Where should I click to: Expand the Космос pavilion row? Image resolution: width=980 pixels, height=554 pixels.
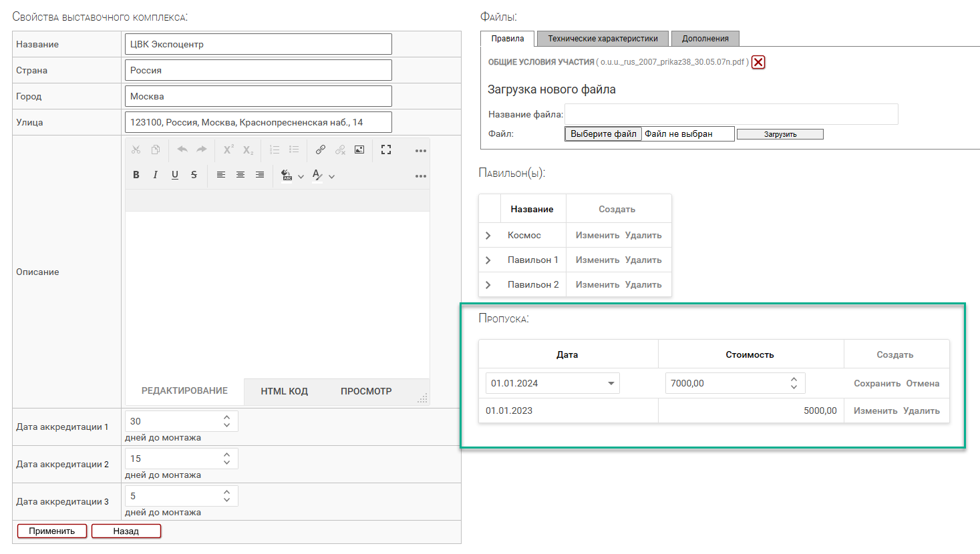tap(488, 236)
